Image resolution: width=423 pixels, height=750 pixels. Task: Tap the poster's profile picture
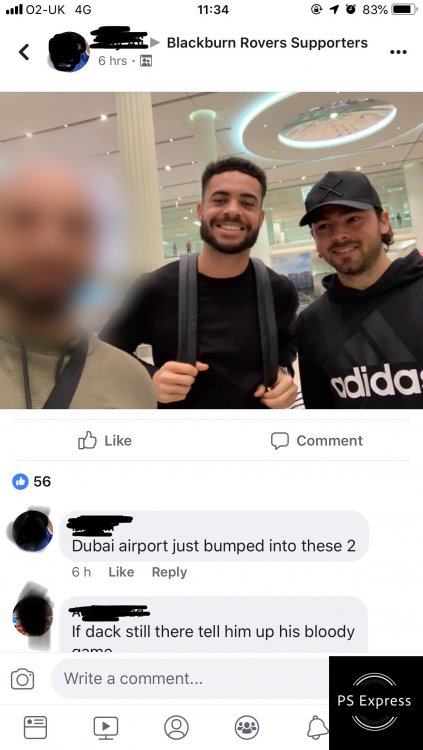pos(69,52)
